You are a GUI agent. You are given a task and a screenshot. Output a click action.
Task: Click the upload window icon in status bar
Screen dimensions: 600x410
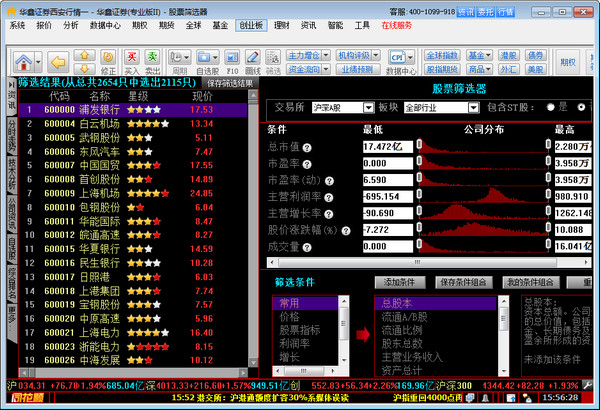click(x=510, y=398)
